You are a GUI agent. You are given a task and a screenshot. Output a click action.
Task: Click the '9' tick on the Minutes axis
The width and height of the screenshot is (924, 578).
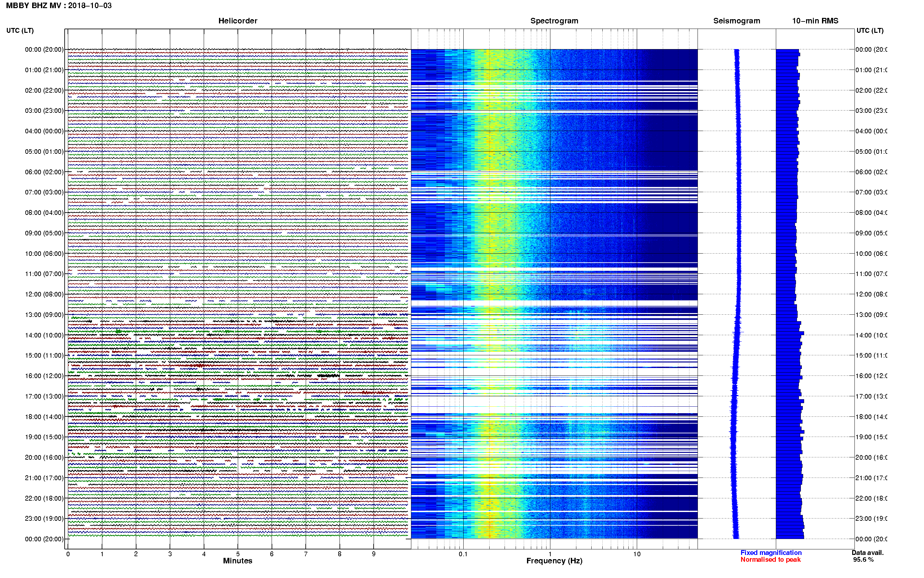(x=374, y=554)
